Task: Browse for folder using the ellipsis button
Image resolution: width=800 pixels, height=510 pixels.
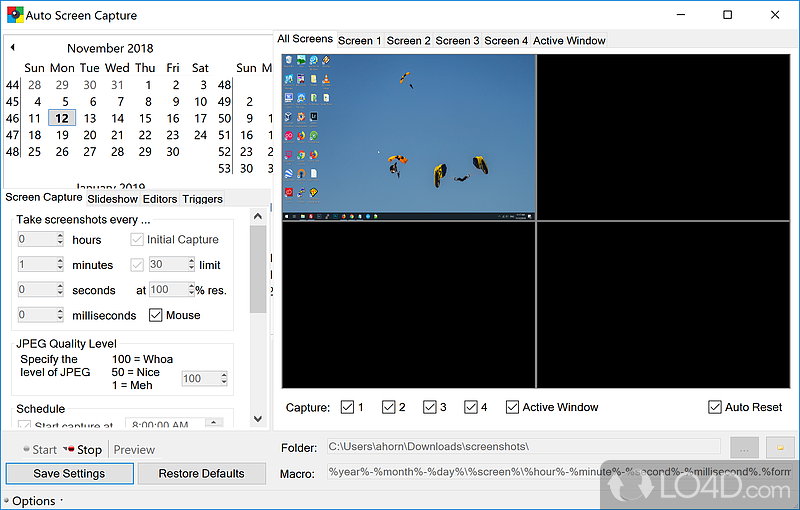Action: coord(744,448)
